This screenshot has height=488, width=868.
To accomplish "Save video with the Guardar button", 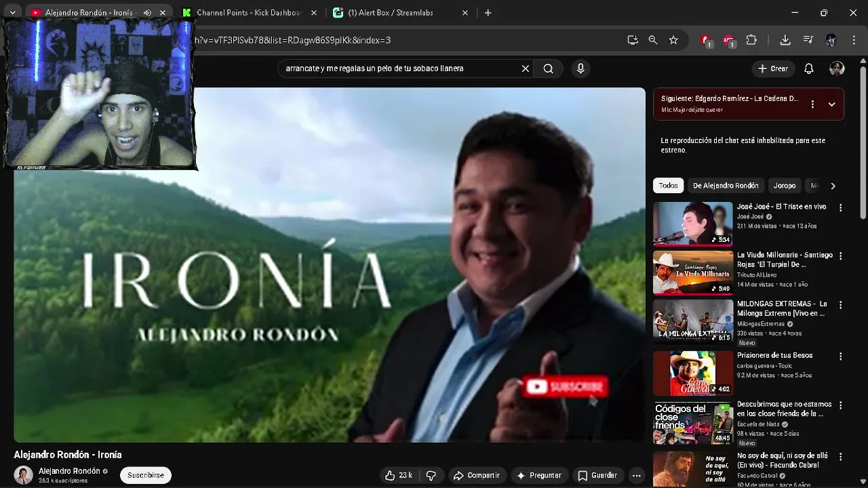I will [x=597, y=476].
